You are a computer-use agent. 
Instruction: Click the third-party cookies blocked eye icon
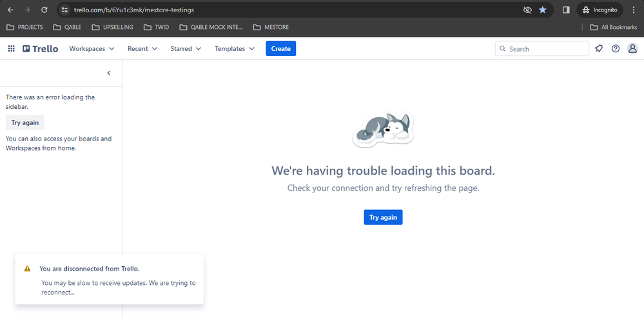click(x=528, y=10)
